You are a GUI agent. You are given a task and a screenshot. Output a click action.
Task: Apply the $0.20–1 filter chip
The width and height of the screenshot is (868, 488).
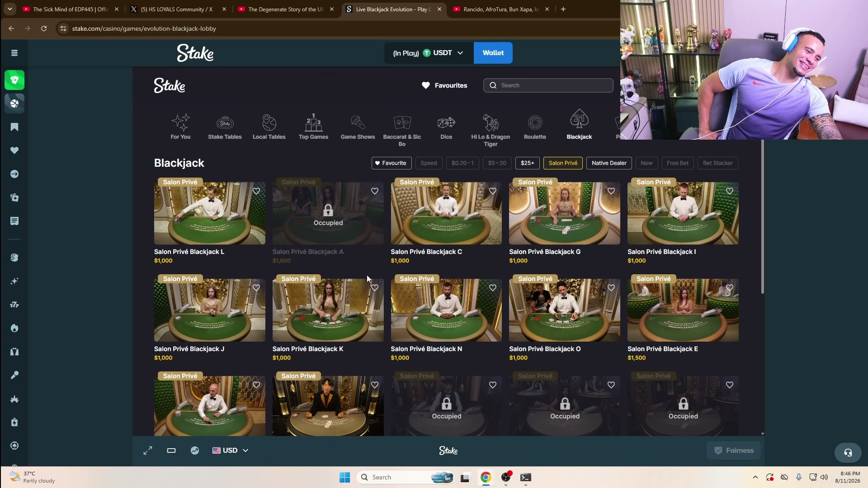[x=462, y=163]
